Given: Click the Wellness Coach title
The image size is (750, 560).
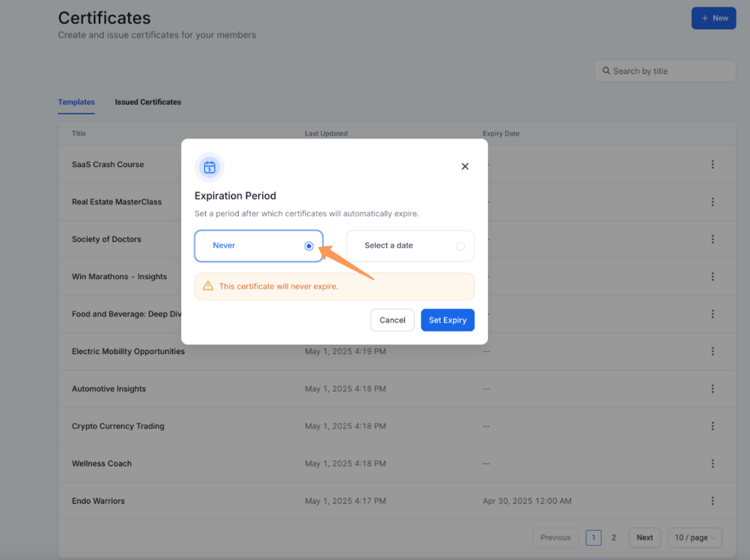Looking at the screenshot, I should click(x=101, y=463).
